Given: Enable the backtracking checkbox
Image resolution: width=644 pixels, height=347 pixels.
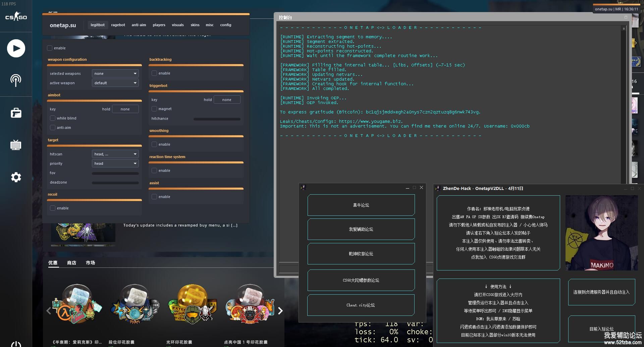Looking at the screenshot, I should 154,73.
